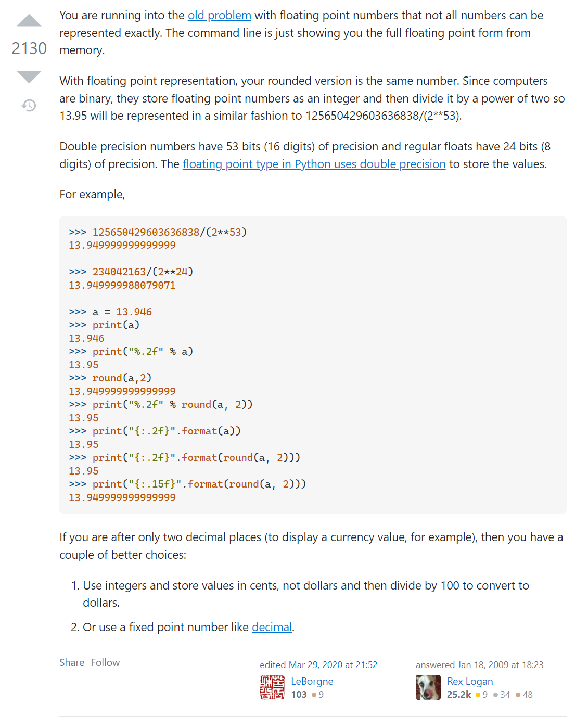Visit Rex Logan's profile via username

coord(470,682)
